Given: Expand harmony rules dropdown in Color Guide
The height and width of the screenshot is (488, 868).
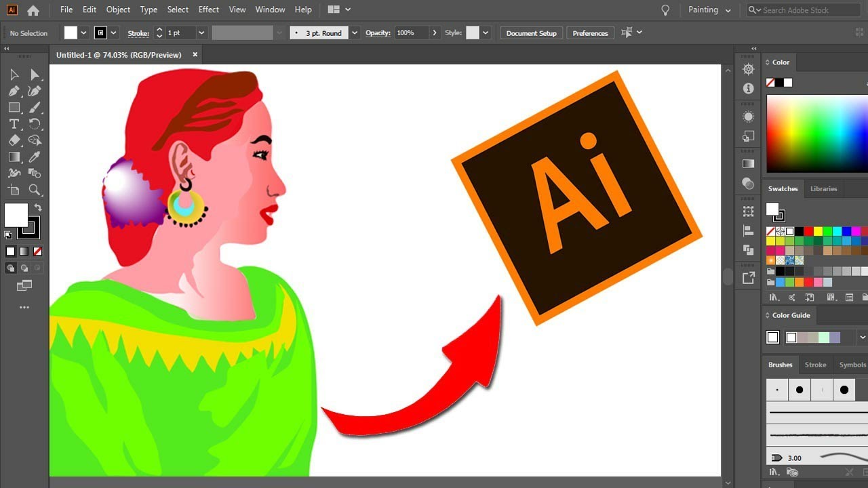Looking at the screenshot, I should tap(863, 338).
